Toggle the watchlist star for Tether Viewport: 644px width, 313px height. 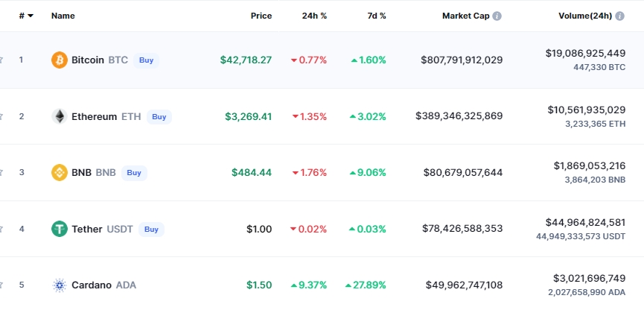pyautogui.click(x=1, y=229)
